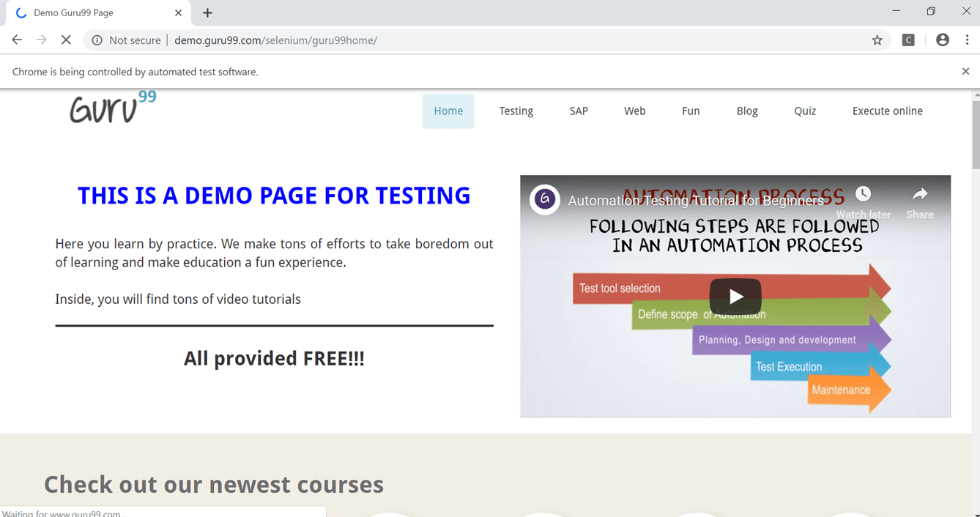Stop page loading with X button
The height and width of the screenshot is (517, 980).
(66, 40)
